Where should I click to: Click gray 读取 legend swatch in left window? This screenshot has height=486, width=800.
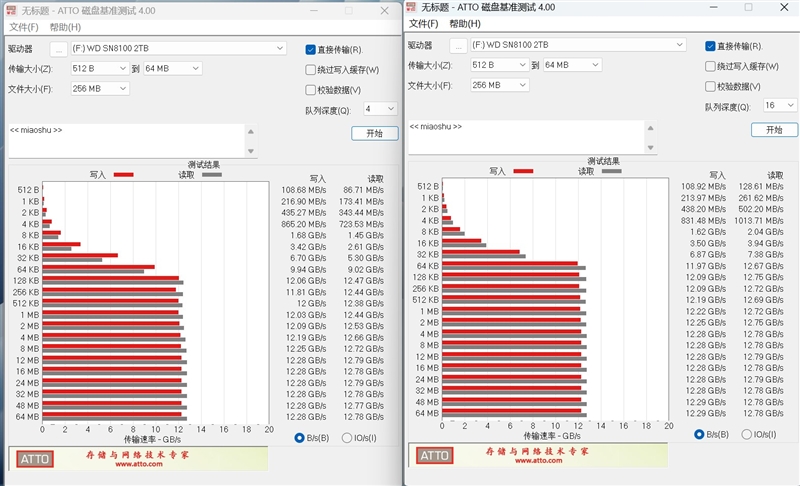click(x=212, y=174)
